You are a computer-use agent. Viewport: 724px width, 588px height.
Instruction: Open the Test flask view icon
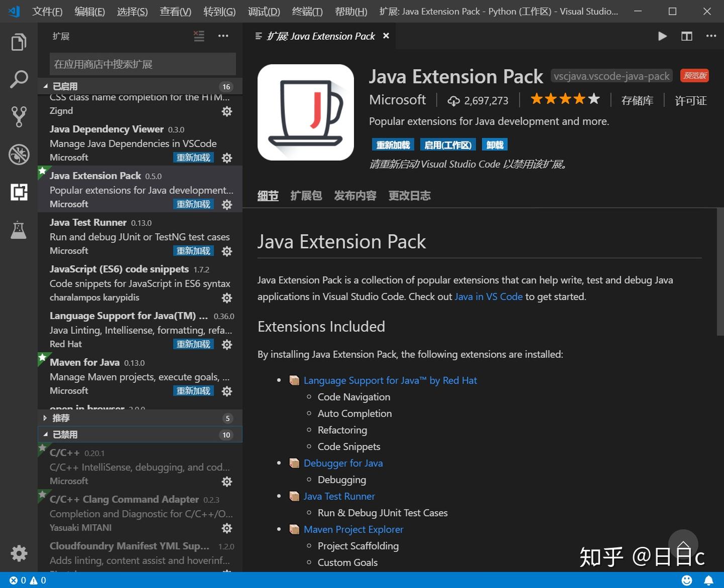pos(19,230)
